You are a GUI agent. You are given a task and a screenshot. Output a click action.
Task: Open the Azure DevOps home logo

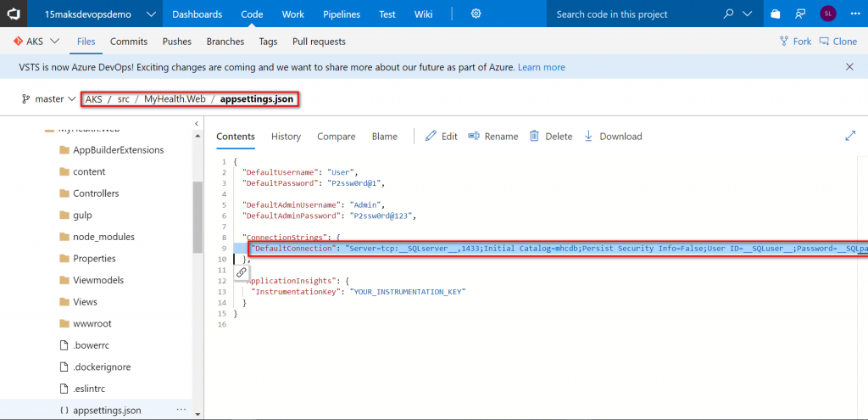point(14,14)
